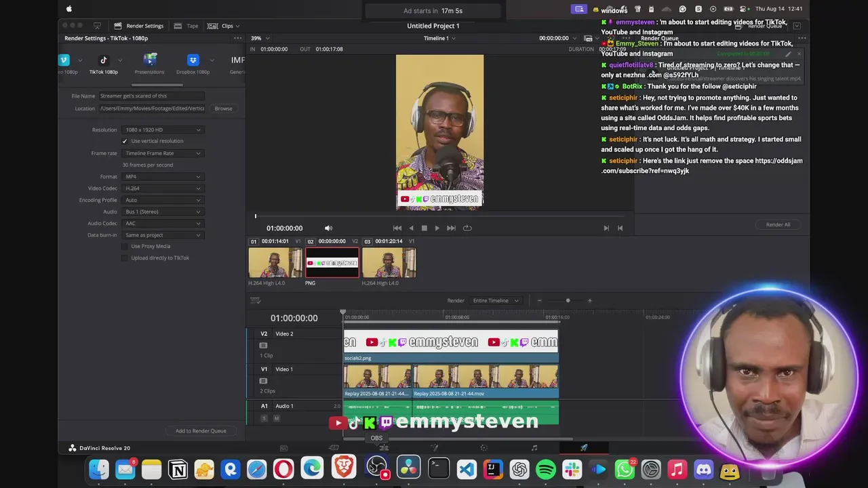Open the Fairlight page music icon
This screenshot has width=868, height=488.
pyautogui.click(x=534, y=448)
